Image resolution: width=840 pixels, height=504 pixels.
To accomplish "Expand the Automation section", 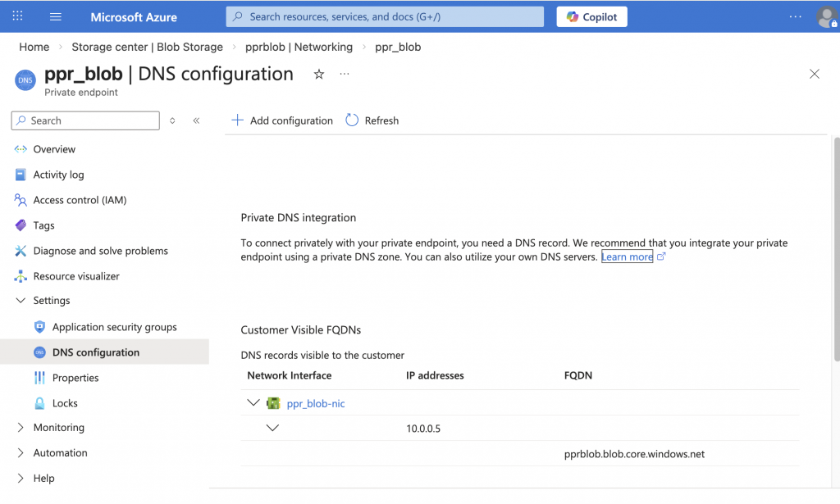I will coord(21,453).
